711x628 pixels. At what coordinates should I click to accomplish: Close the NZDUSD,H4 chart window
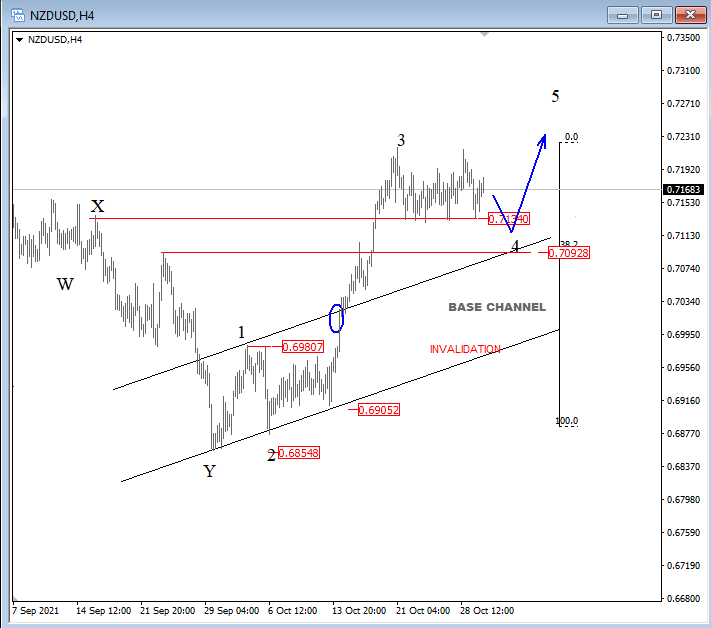[690, 15]
